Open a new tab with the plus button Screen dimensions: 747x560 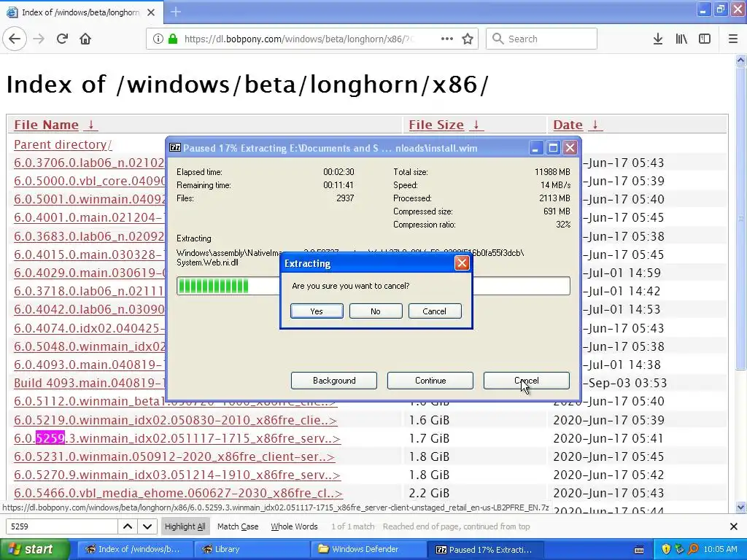(x=176, y=12)
